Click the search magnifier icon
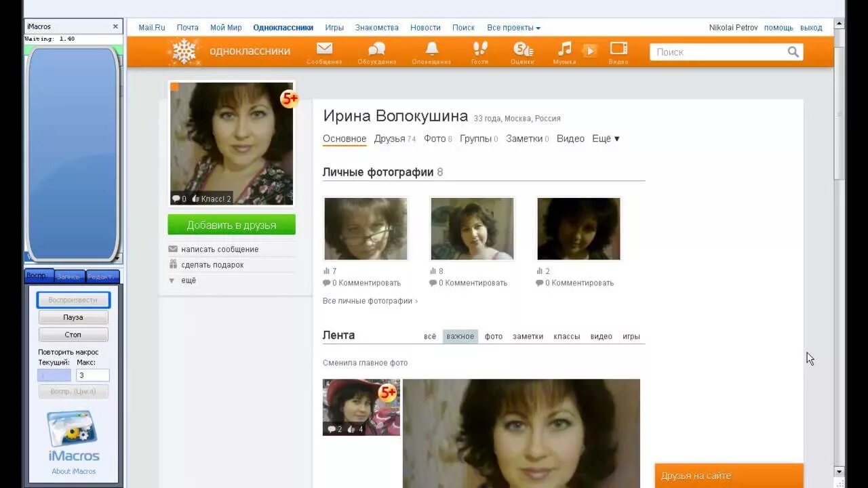 793,52
